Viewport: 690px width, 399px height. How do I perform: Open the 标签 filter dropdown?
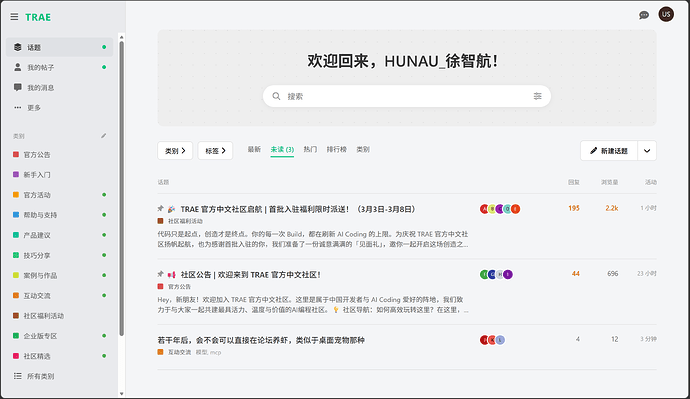point(215,150)
